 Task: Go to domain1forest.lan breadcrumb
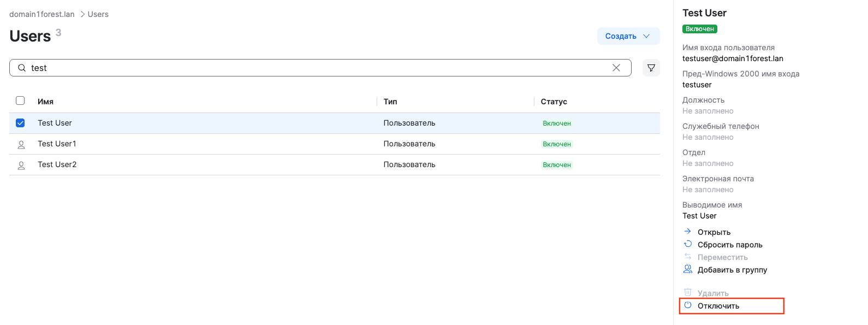(42, 14)
